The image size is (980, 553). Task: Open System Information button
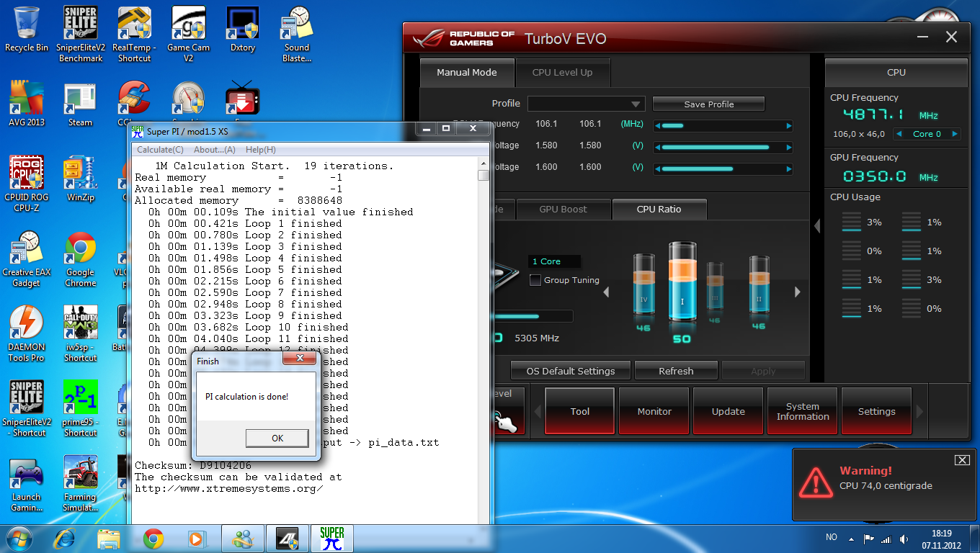803,411
